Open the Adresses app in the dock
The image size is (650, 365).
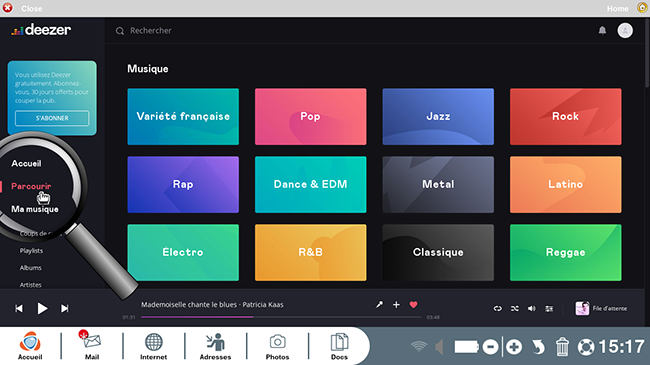pyautogui.click(x=215, y=346)
